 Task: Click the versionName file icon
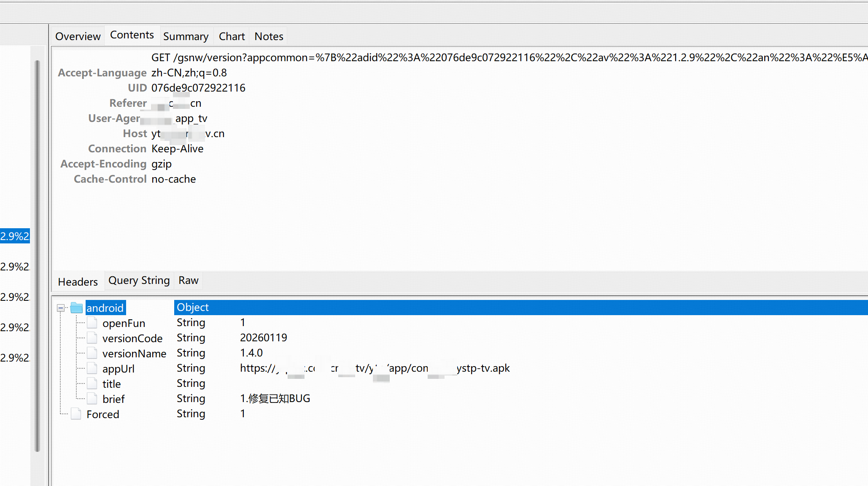92,354
